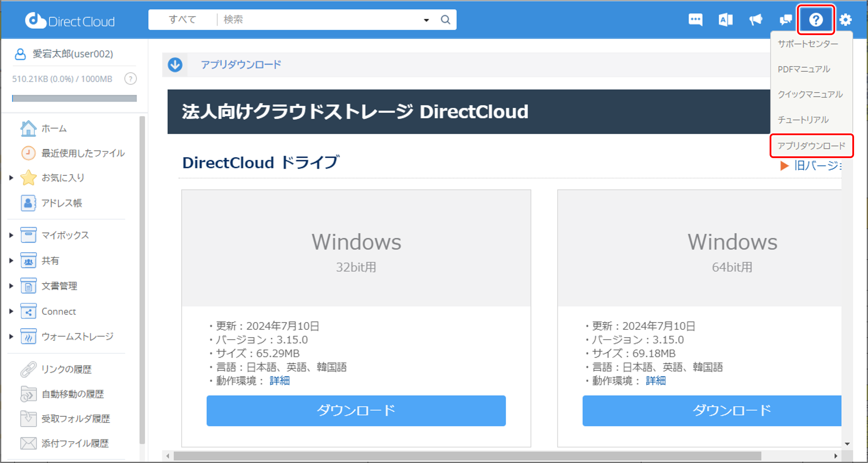
Task: Click the storage usage help icon
Action: pyautogui.click(x=131, y=79)
